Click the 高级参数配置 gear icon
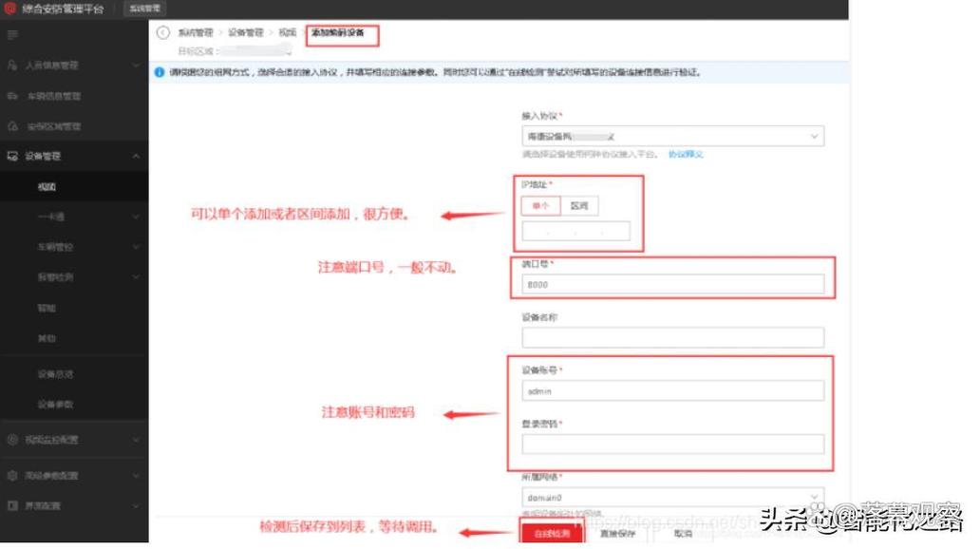The image size is (980, 549). tap(12, 475)
